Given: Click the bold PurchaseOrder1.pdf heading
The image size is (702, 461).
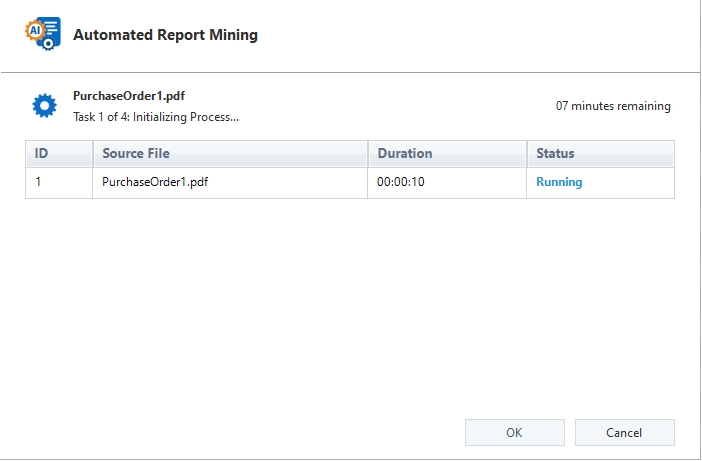Looking at the screenshot, I should click(128, 97).
